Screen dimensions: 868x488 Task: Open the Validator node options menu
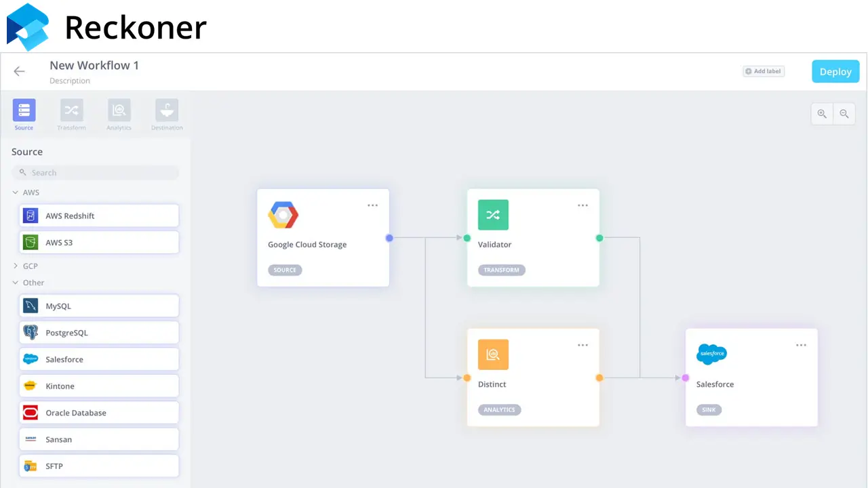[x=583, y=205]
